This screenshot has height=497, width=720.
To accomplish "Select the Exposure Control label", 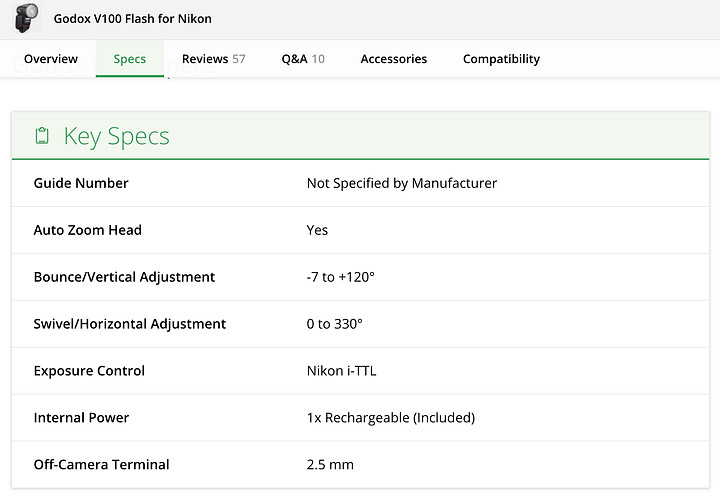I will (89, 371).
